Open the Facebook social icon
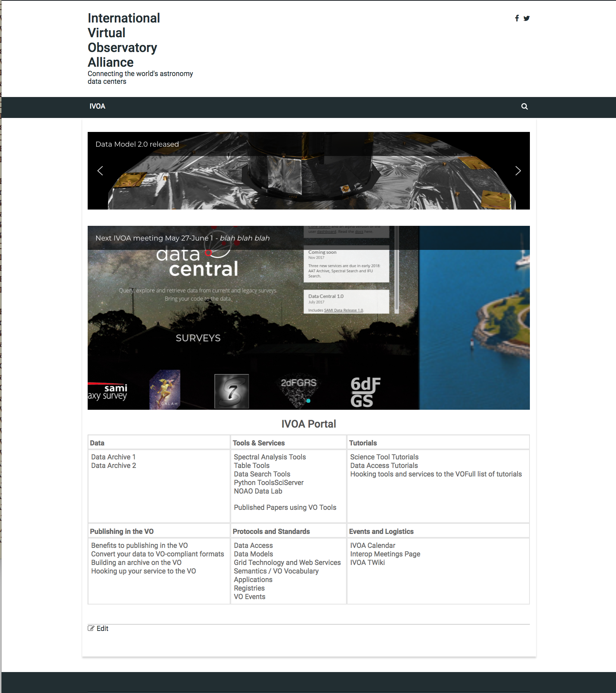 click(x=517, y=18)
